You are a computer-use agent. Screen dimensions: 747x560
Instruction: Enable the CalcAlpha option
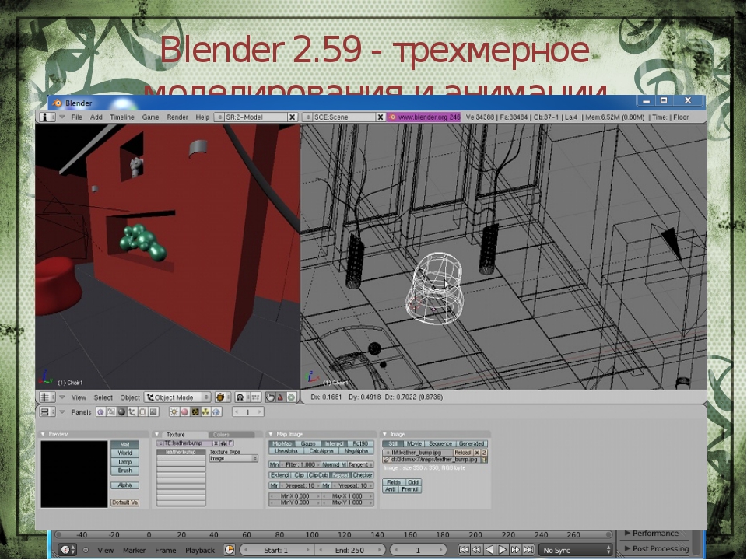(321, 451)
